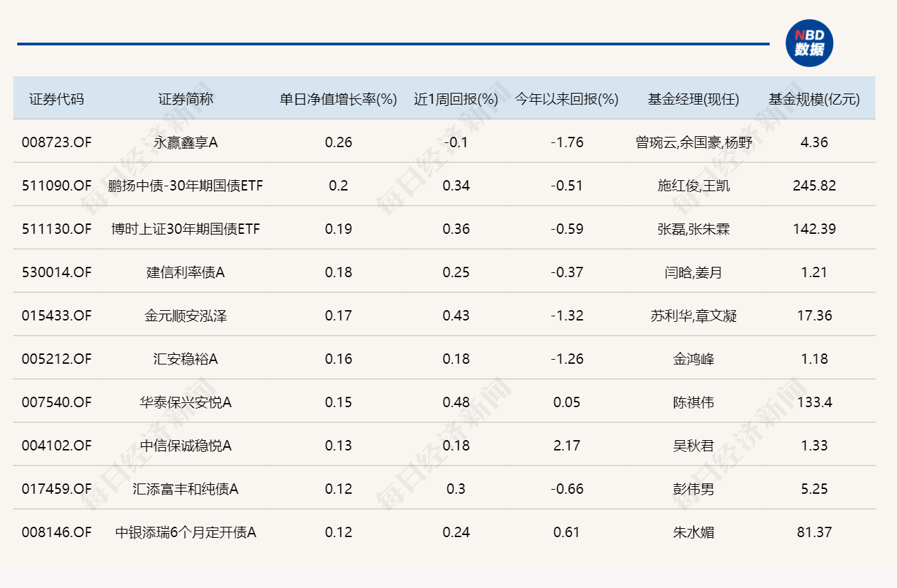Viewport: 897px width, 588px height.
Task: Open 鹏扬中债-30年期国债ETF fund name
Action: coord(186,186)
